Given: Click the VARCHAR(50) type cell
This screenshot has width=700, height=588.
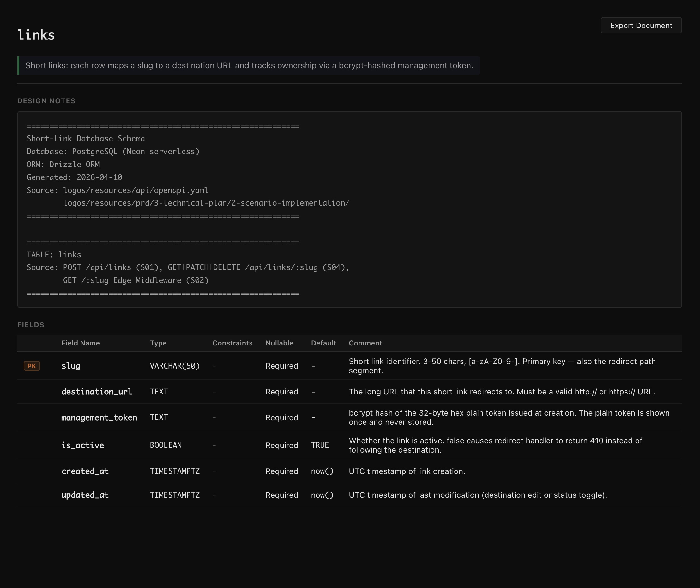Looking at the screenshot, I should point(174,366).
